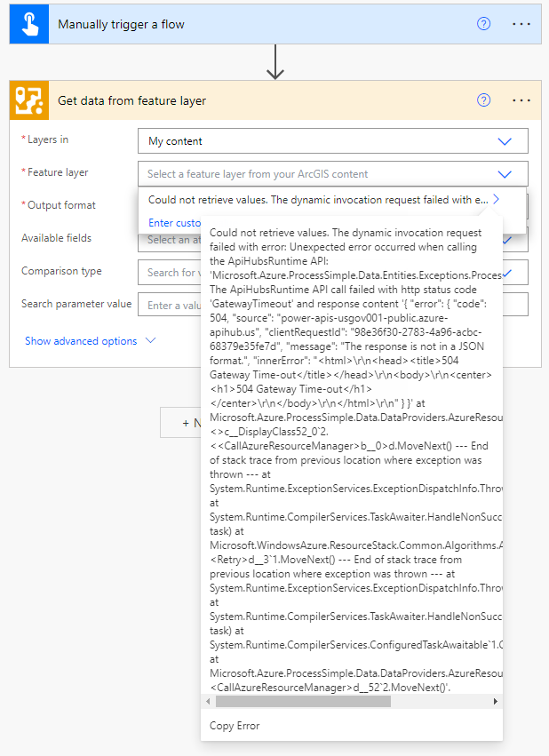Expand the 'Could not retrieve values' error row
The width and height of the screenshot is (549, 756).
pyautogui.click(x=497, y=200)
